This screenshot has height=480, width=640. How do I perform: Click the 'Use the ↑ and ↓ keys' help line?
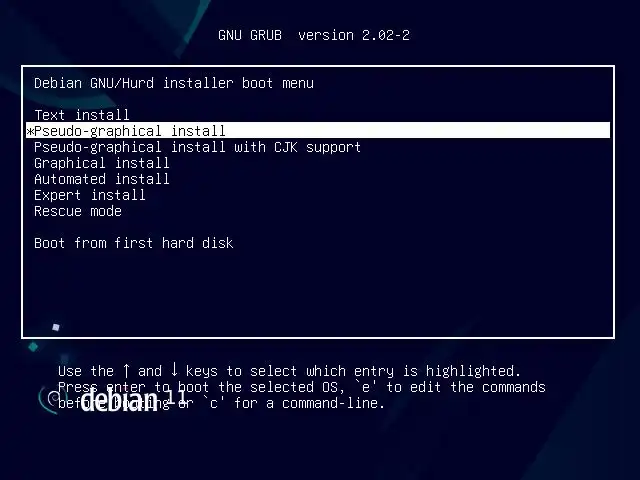tap(289, 371)
